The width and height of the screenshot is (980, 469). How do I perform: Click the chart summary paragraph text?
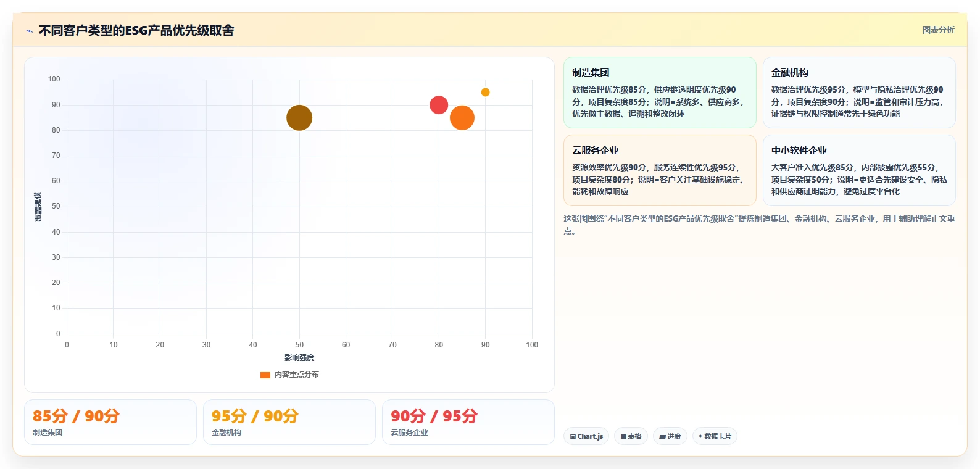pos(759,225)
